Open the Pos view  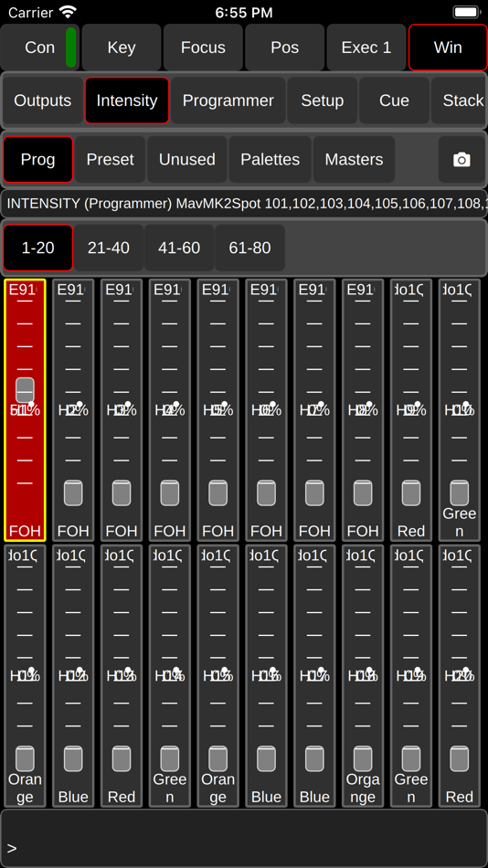tap(285, 48)
